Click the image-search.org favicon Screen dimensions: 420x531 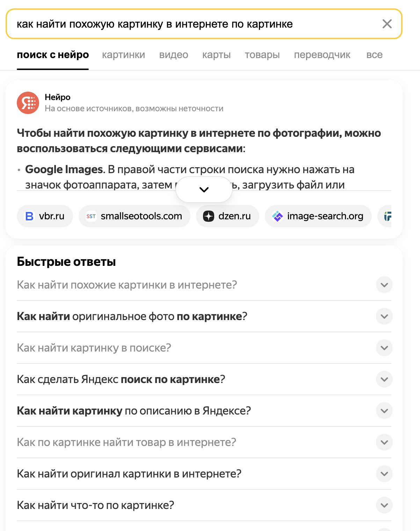pos(277,216)
